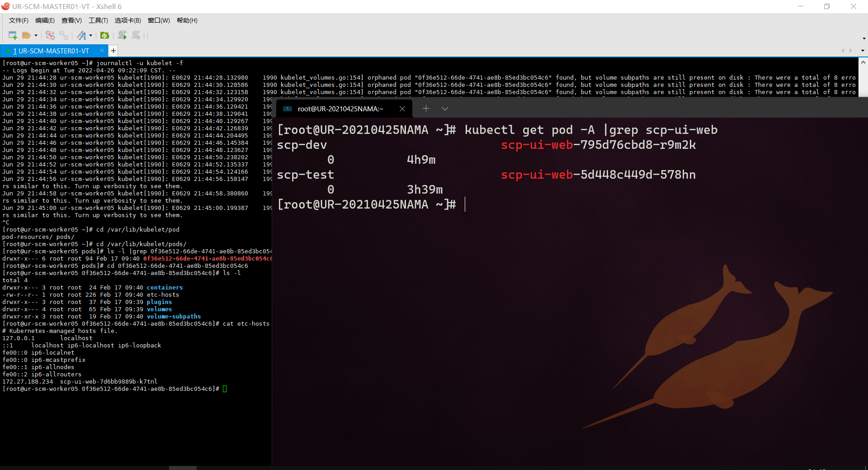Click the "pod-resources/ pods/" completion line

pos(38,237)
